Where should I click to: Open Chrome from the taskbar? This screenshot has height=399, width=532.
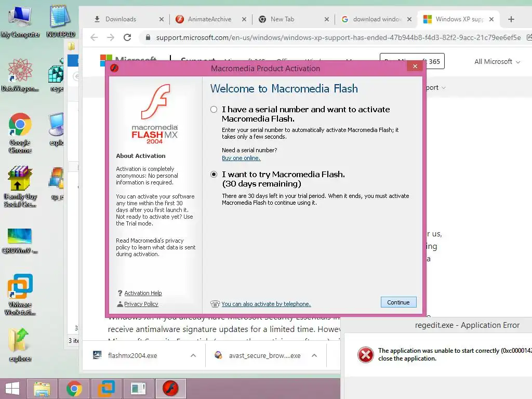[x=74, y=389]
